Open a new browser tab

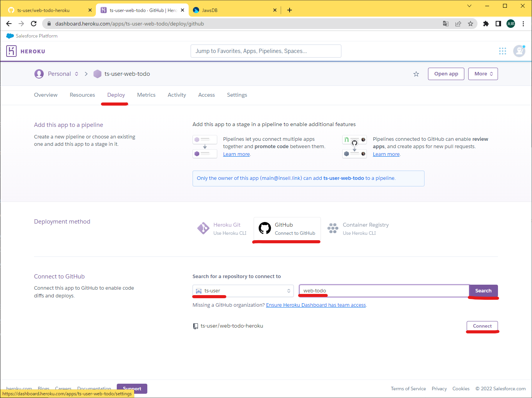point(290,10)
